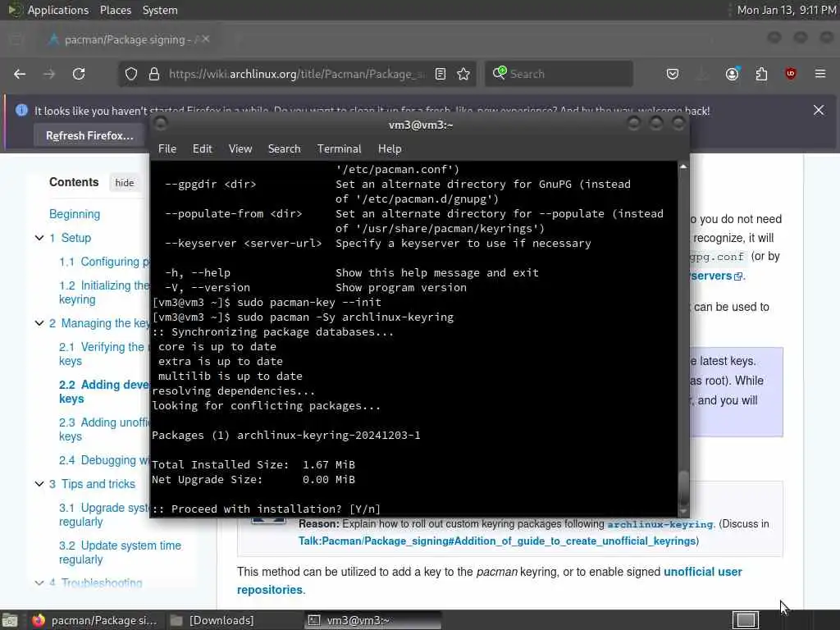Collapse the 4 Troubleshooting chevron

(39, 582)
